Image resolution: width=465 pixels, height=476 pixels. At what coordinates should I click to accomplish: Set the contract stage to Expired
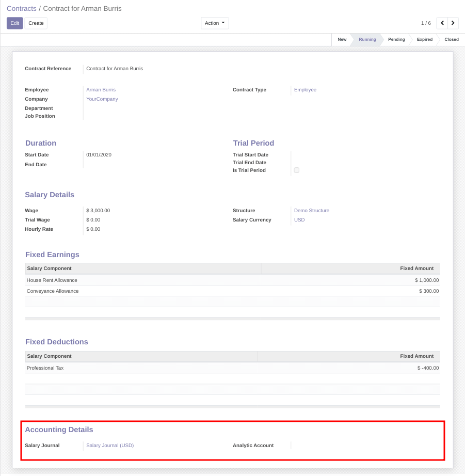pyautogui.click(x=424, y=39)
